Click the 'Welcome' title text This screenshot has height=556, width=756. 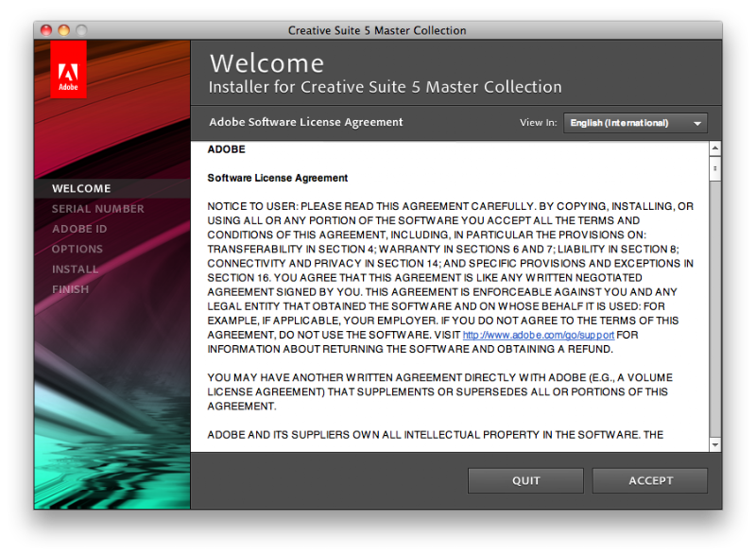pos(266,63)
